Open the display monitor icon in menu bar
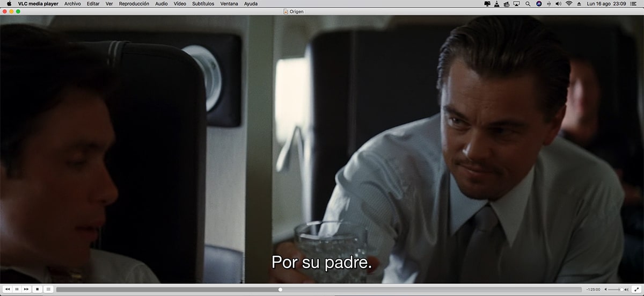The width and height of the screenshot is (644, 296). 487,3
